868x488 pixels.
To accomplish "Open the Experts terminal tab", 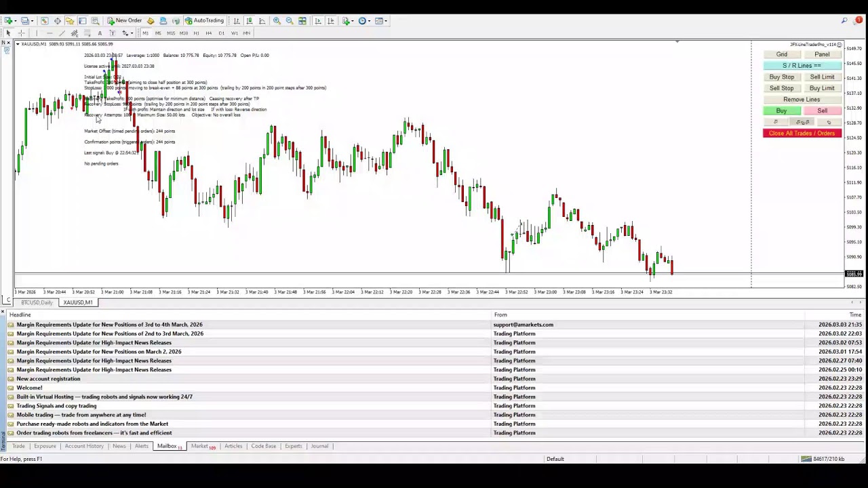I will tap(293, 446).
